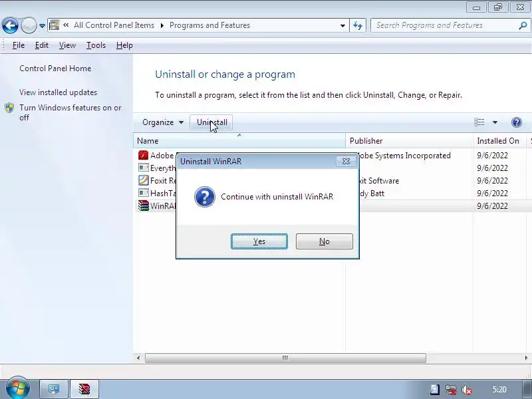The image size is (532, 399).
Task: Click the taskbar clock showing 5:20
Action: tap(499, 390)
